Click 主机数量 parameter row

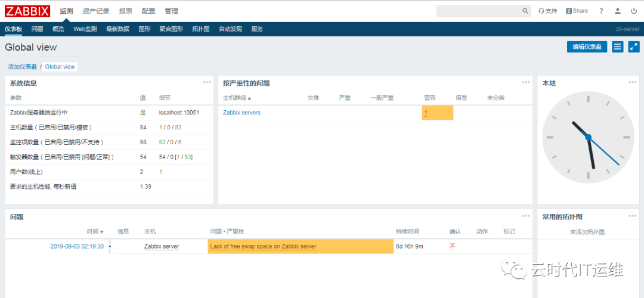tap(109, 127)
